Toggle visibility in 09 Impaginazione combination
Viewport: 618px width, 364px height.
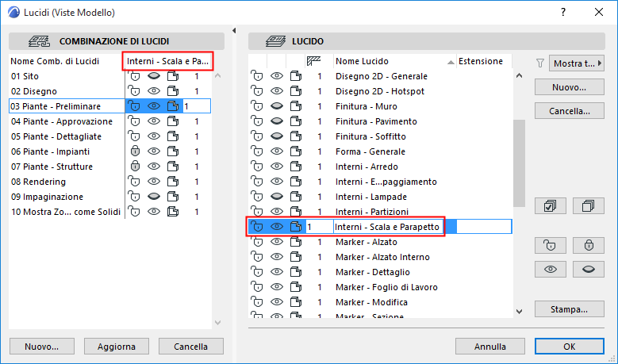pyautogui.click(x=154, y=197)
